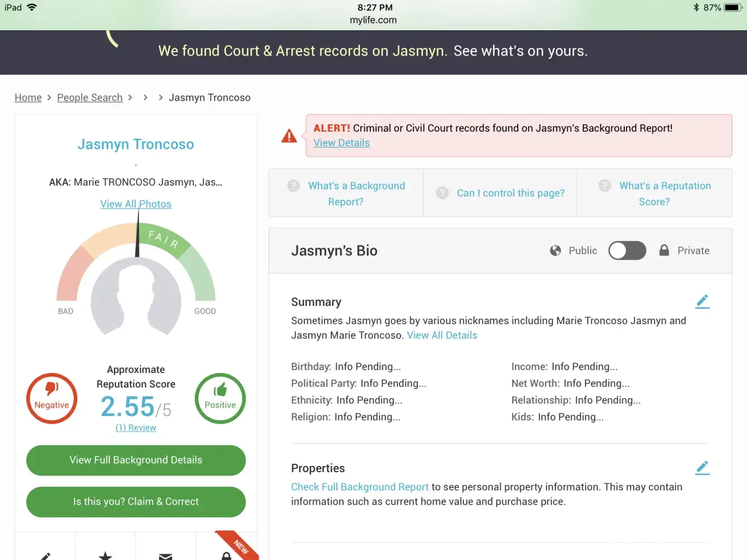The image size is (747, 560).
Task: Open the Check Full Background Report link
Action: pos(360,487)
